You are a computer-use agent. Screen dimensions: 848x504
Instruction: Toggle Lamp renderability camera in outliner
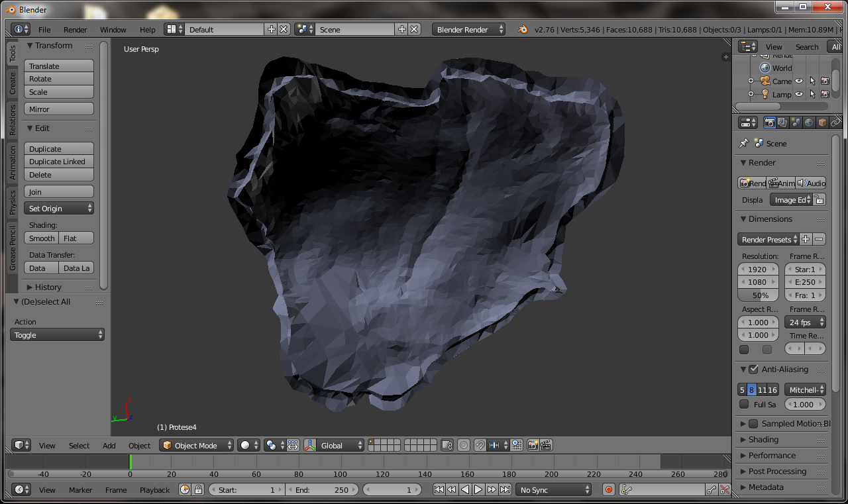coord(825,94)
